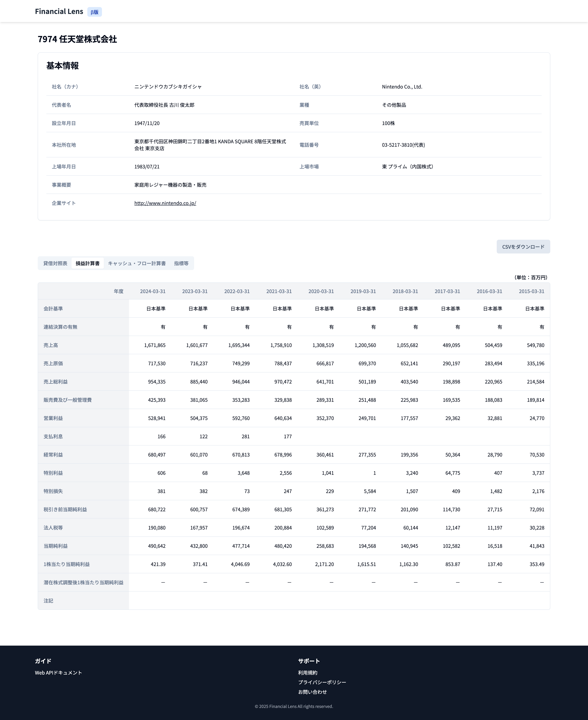588x720 pixels.
Task: Click the 2024-03-31 column header
Action: [153, 291]
